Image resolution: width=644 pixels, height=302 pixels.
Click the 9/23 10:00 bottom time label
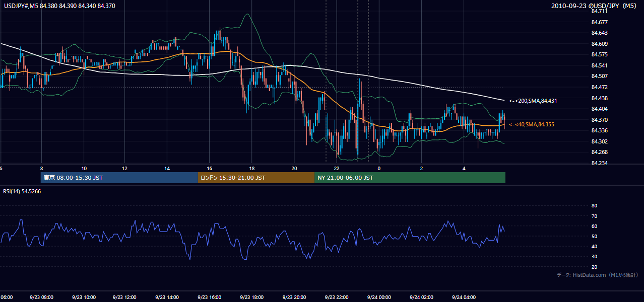[x=84, y=297]
